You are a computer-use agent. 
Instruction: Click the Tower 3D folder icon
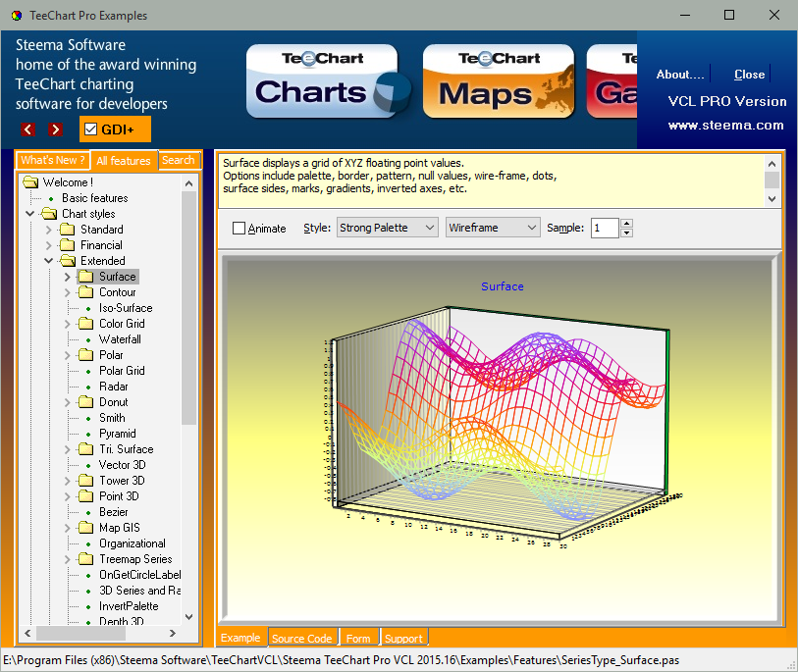[x=86, y=481]
